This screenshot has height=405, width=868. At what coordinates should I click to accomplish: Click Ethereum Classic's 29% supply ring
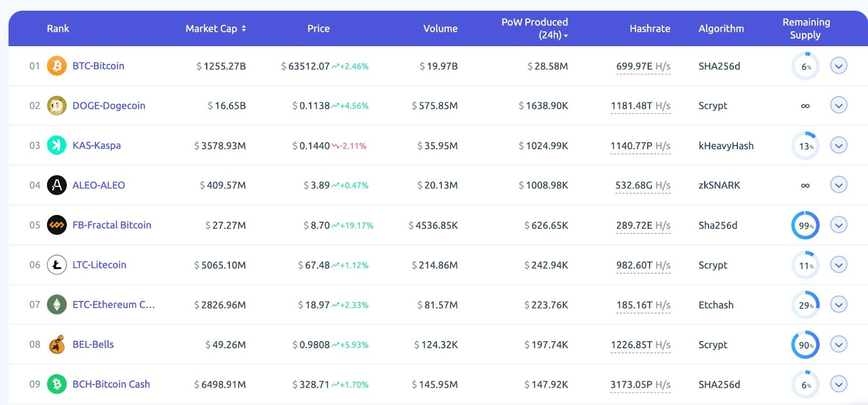click(806, 305)
